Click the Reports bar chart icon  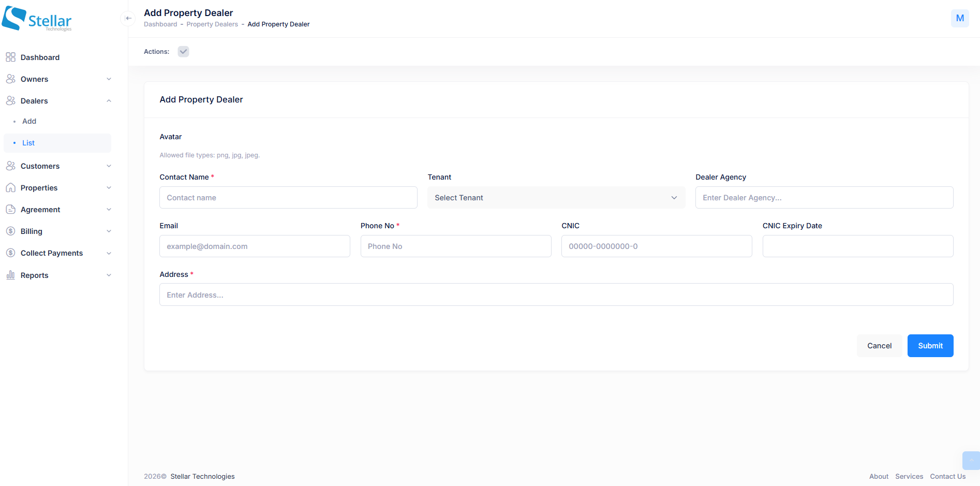(x=10, y=275)
